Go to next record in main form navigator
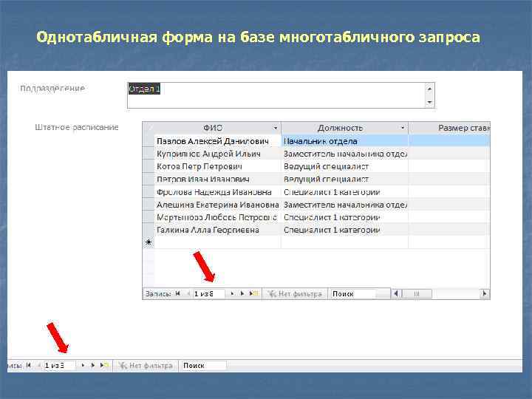Viewport: 532px width, 399px height. (x=83, y=366)
